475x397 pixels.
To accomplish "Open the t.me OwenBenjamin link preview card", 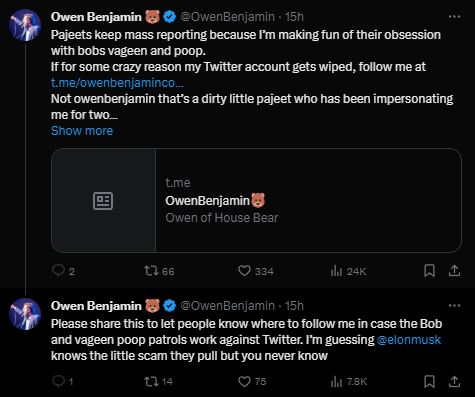I will (x=256, y=200).
